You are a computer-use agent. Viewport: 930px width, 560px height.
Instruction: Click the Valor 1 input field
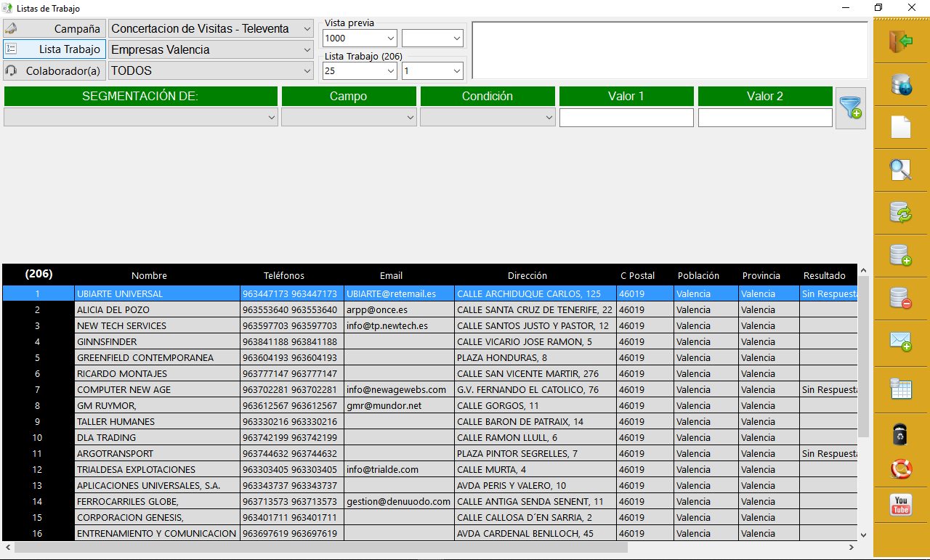point(626,117)
